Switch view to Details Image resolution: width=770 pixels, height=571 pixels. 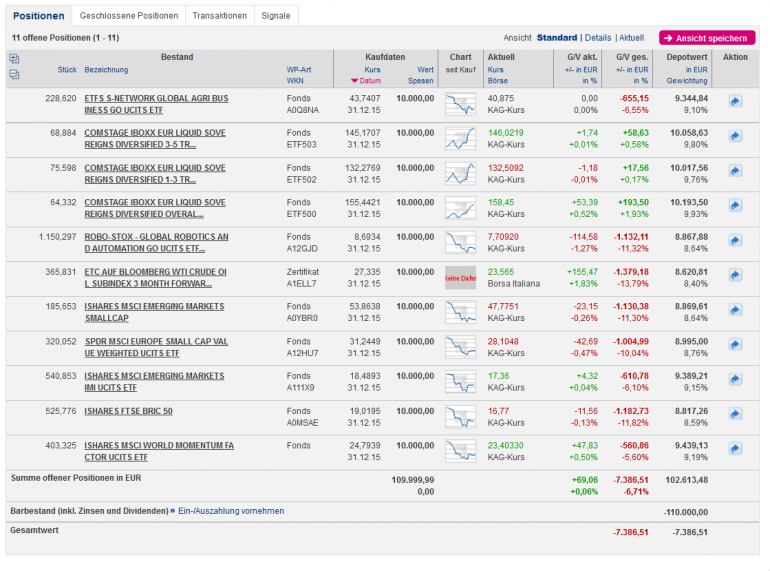pos(597,38)
